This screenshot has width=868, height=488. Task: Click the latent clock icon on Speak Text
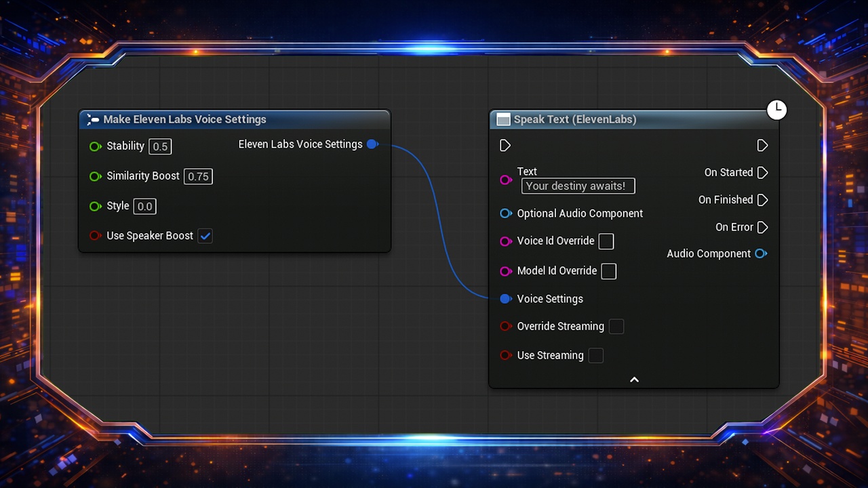[776, 109]
